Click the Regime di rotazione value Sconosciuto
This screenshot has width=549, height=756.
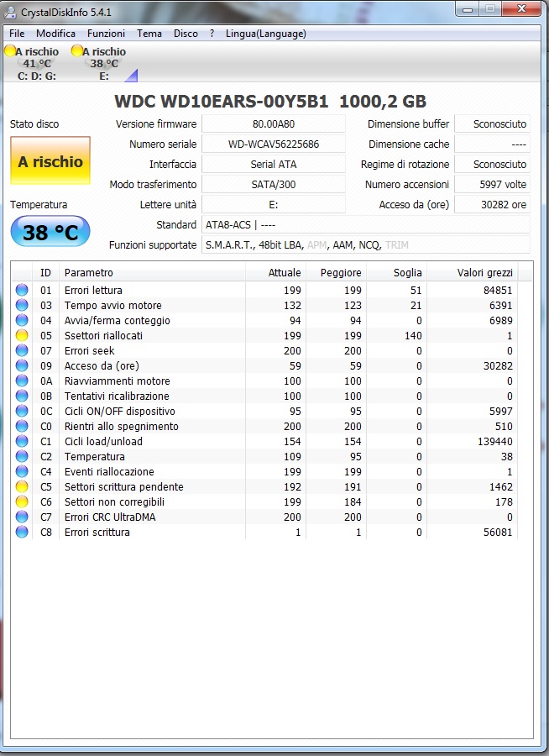point(492,164)
